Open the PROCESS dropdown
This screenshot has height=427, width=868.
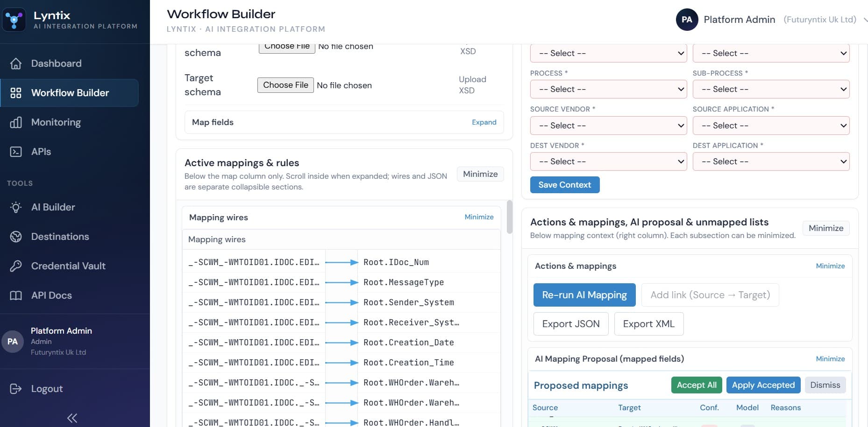pos(608,89)
